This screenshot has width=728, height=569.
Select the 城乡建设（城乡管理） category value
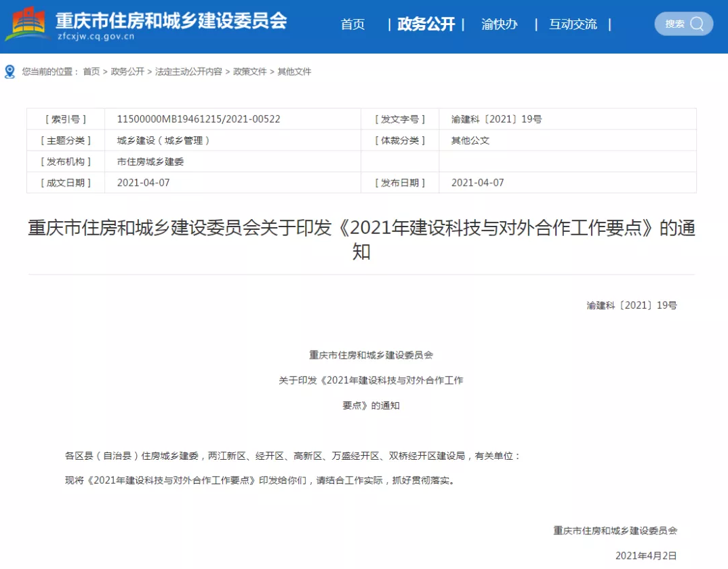click(x=163, y=140)
